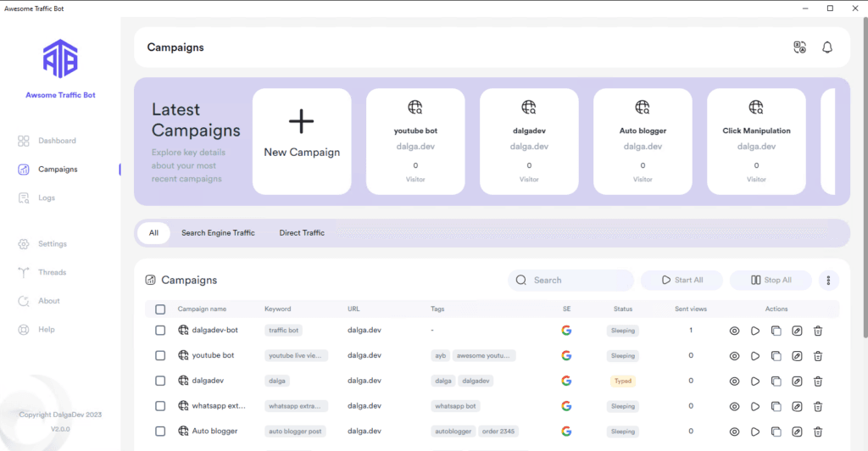
Task: Duplicate the Auto blogger row campaign
Action: (x=776, y=432)
